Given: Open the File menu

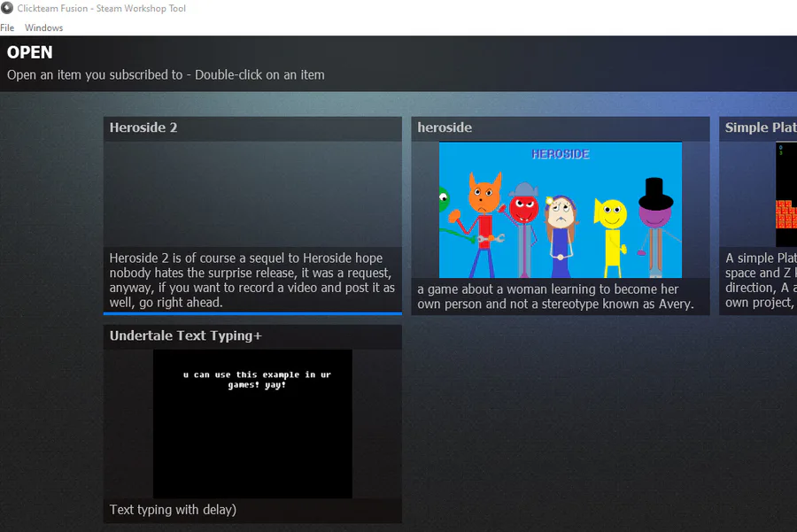Looking at the screenshot, I should tap(7, 28).
